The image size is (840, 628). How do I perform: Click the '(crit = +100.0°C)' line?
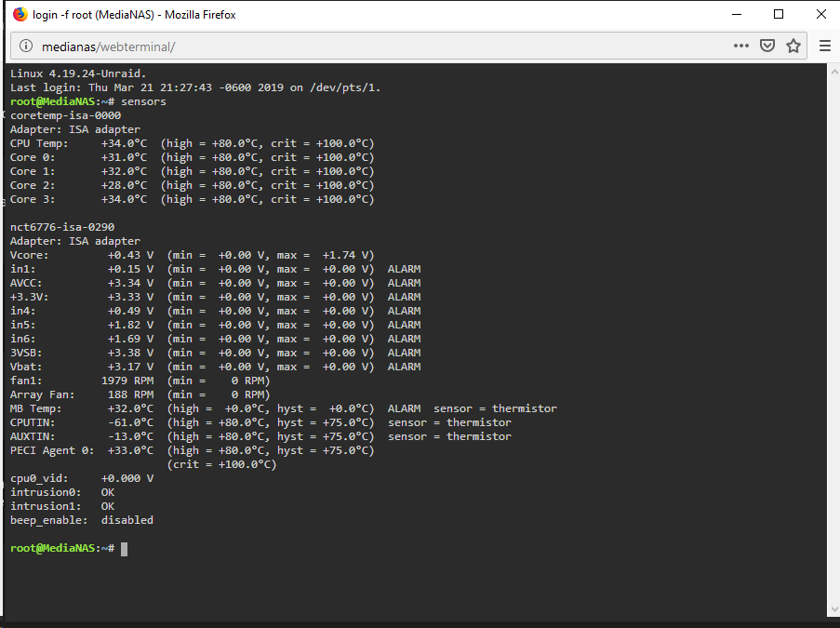221,464
